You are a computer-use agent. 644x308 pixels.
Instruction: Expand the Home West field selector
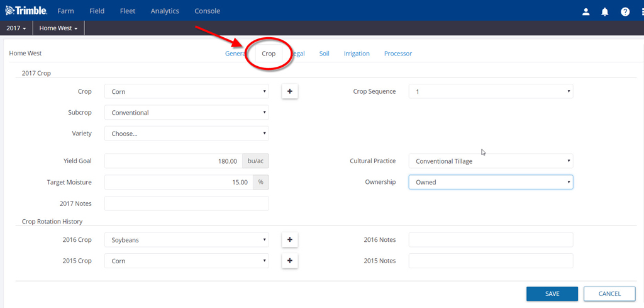point(58,28)
